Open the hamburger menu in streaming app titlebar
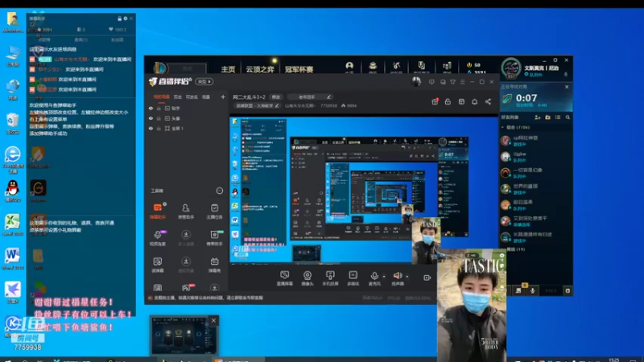Image resolution: width=644 pixels, height=362 pixels. click(462, 82)
